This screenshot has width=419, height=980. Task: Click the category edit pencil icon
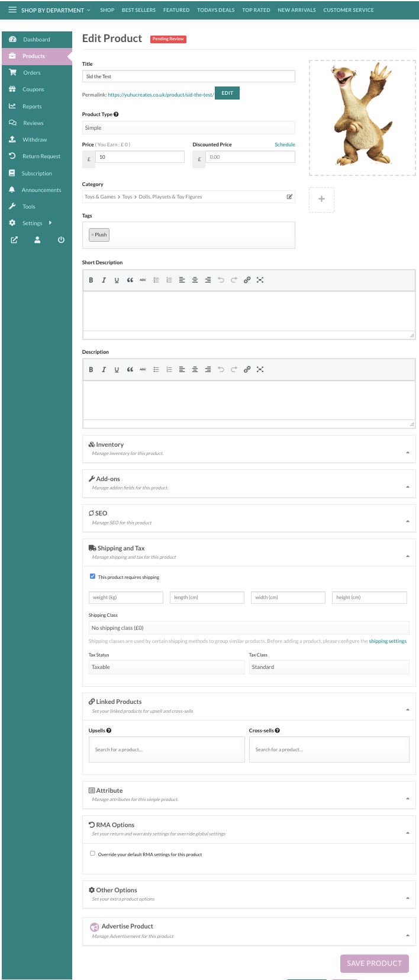pyautogui.click(x=289, y=197)
